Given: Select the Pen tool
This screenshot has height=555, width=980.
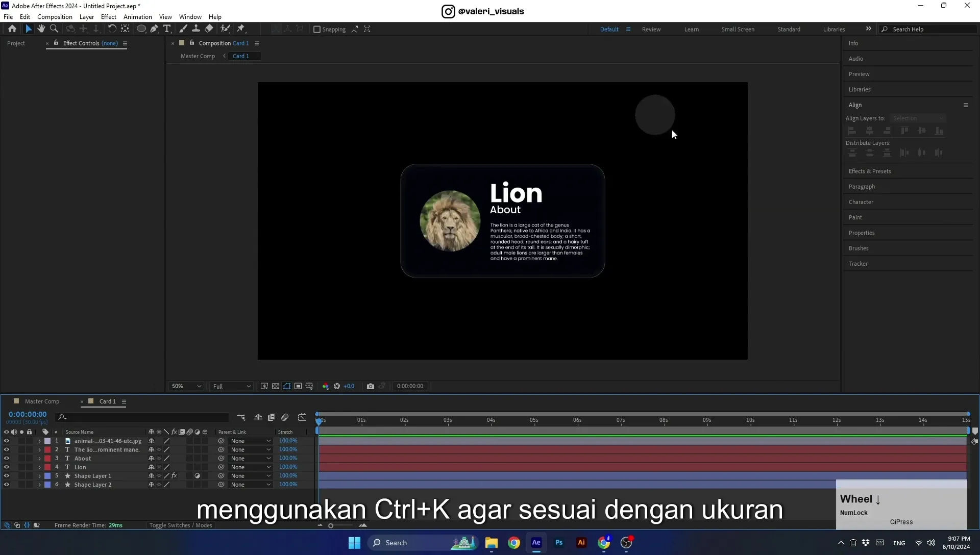Looking at the screenshot, I should 154,29.
